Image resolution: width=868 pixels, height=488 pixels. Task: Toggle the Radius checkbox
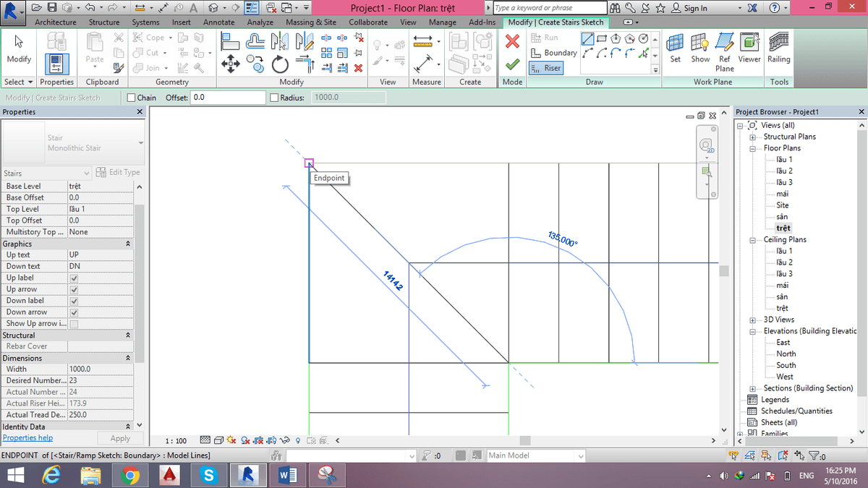pyautogui.click(x=274, y=98)
